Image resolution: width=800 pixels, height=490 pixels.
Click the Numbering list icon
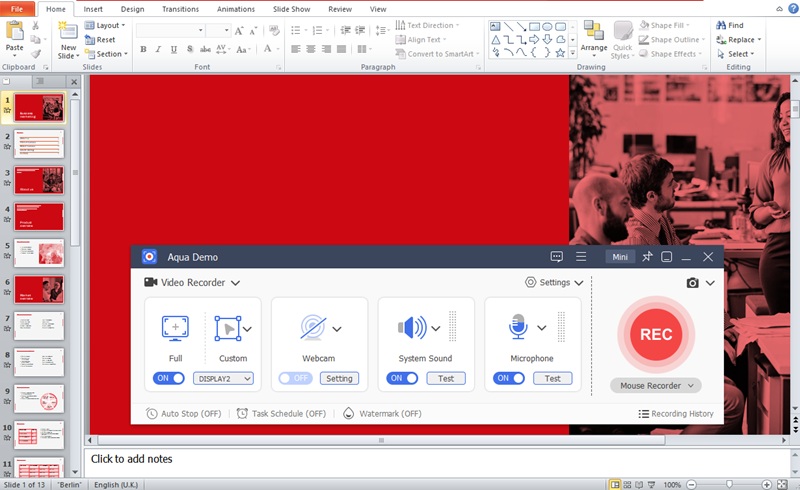pos(317,31)
